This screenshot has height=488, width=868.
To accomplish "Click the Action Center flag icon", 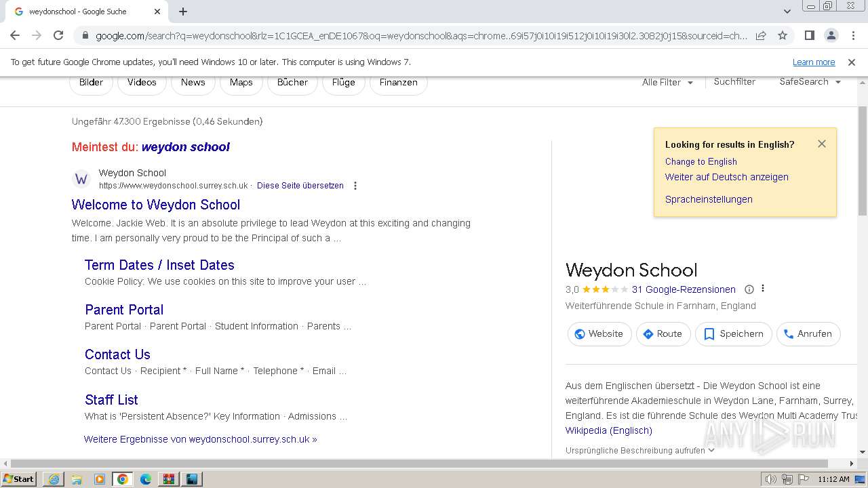I will pos(804,479).
